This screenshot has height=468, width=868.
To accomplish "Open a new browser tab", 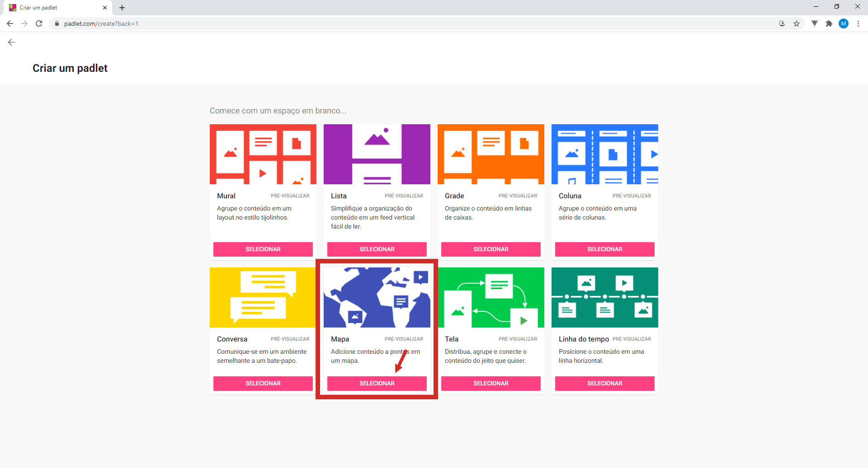I will click(122, 8).
